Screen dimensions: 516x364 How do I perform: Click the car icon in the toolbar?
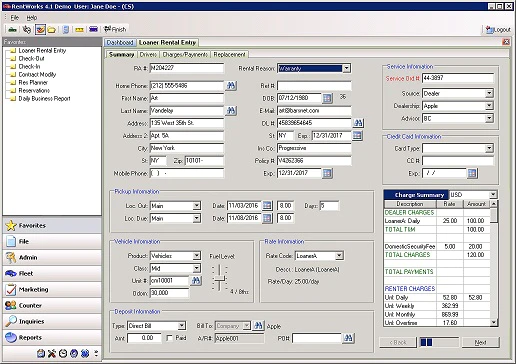coord(13,30)
